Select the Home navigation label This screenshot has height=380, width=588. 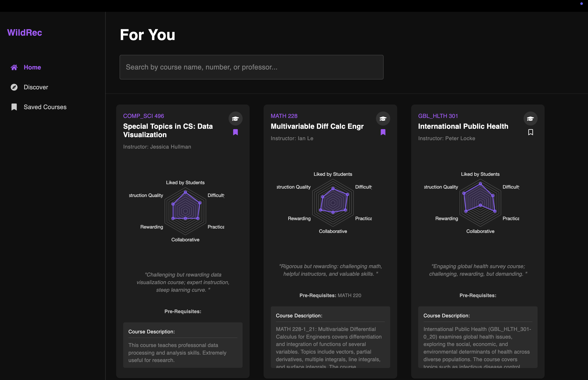point(32,67)
